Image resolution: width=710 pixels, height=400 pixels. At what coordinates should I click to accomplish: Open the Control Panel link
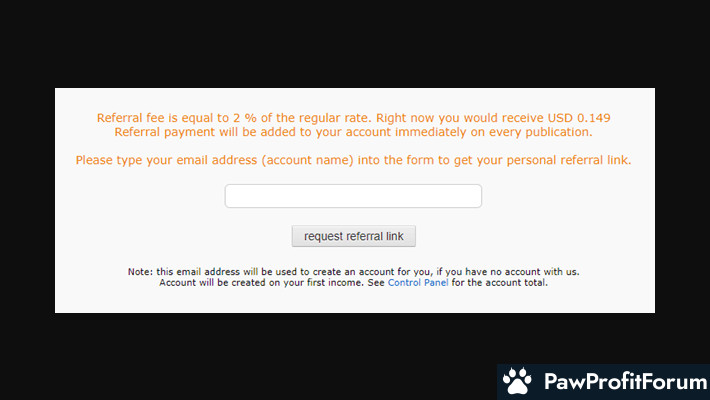point(418,283)
